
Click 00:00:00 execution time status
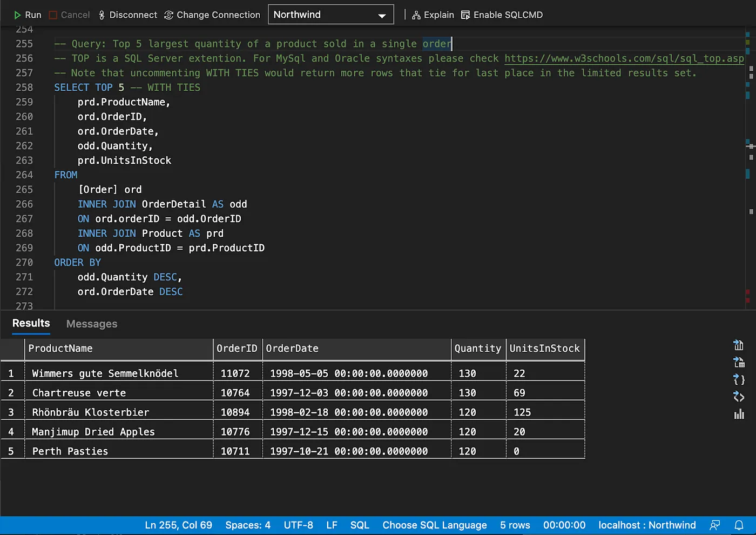click(564, 525)
